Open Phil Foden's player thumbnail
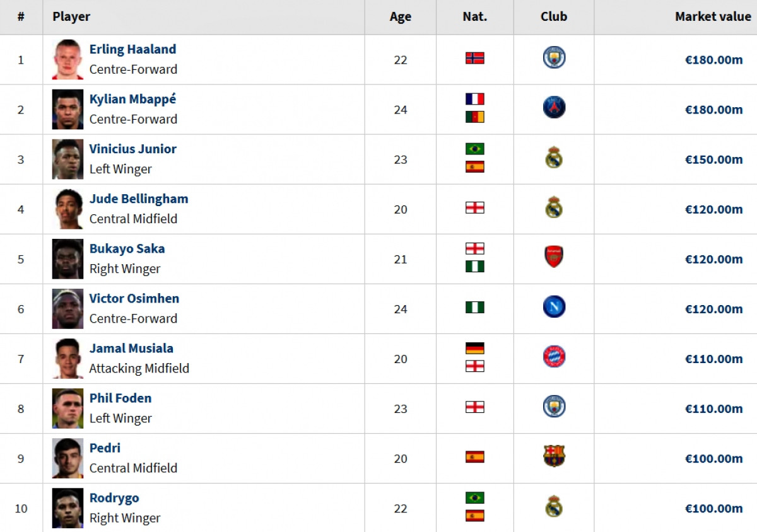 [x=67, y=408]
